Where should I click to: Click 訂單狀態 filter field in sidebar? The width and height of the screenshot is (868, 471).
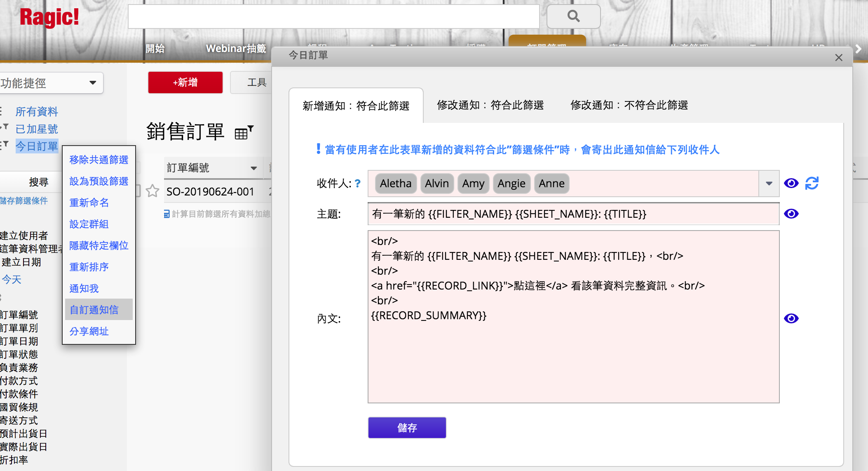[x=19, y=354]
